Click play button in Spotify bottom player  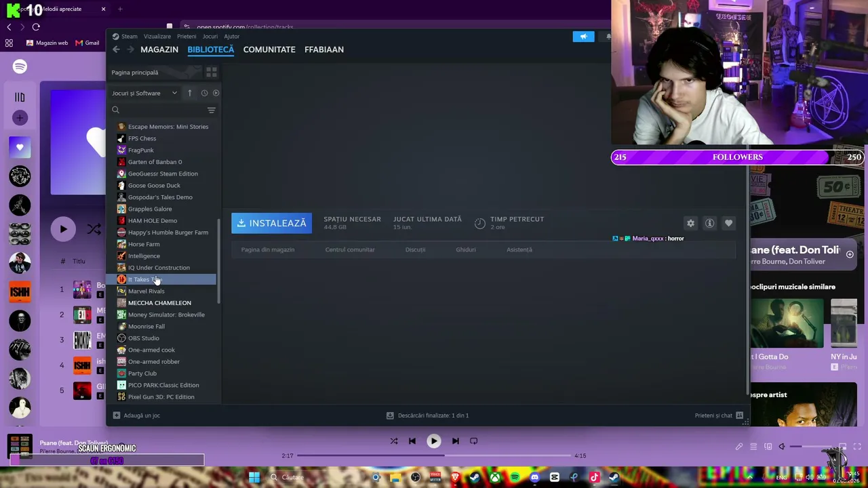(434, 441)
